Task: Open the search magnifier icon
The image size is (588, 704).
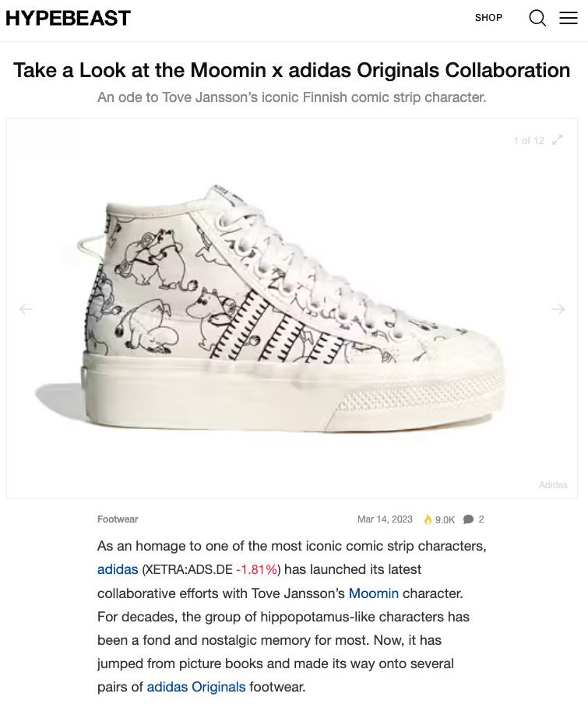Action: coord(537,18)
